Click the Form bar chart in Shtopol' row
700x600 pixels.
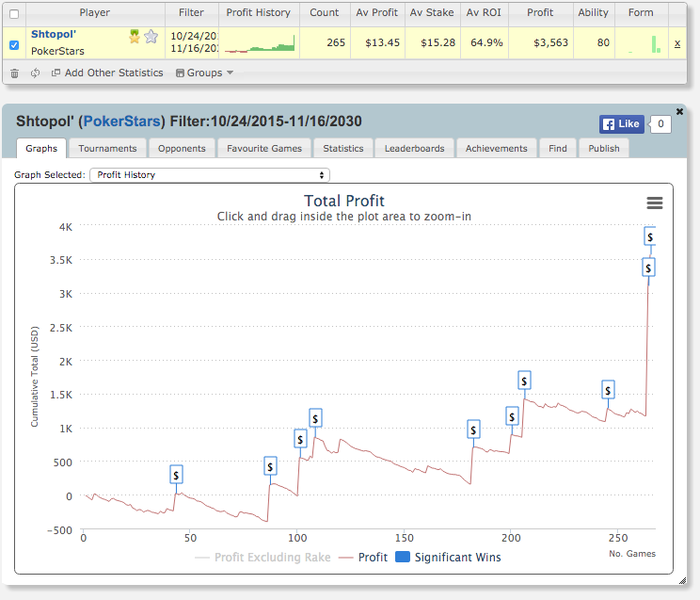(x=643, y=44)
